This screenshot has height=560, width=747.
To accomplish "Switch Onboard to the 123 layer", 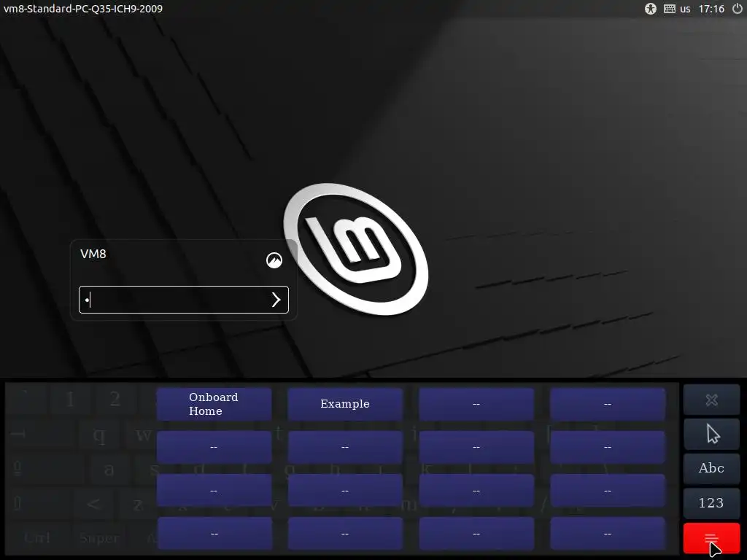I will point(712,503).
